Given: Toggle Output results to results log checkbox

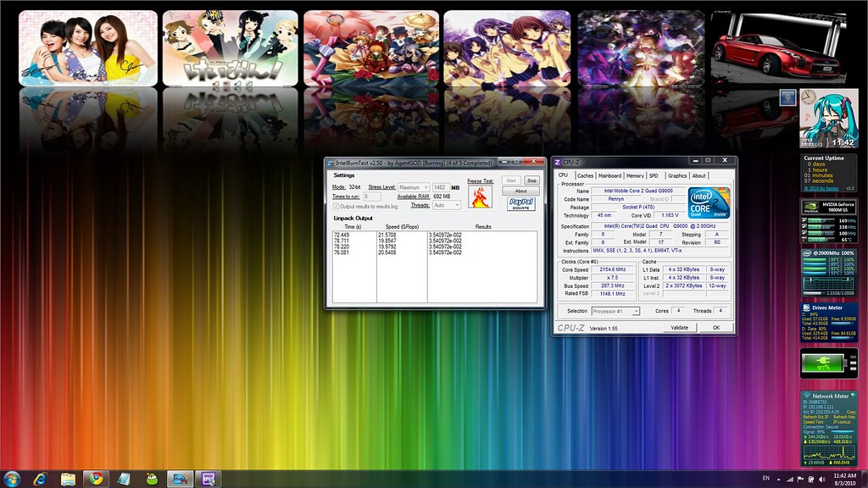Looking at the screenshot, I should (x=336, y=207).
